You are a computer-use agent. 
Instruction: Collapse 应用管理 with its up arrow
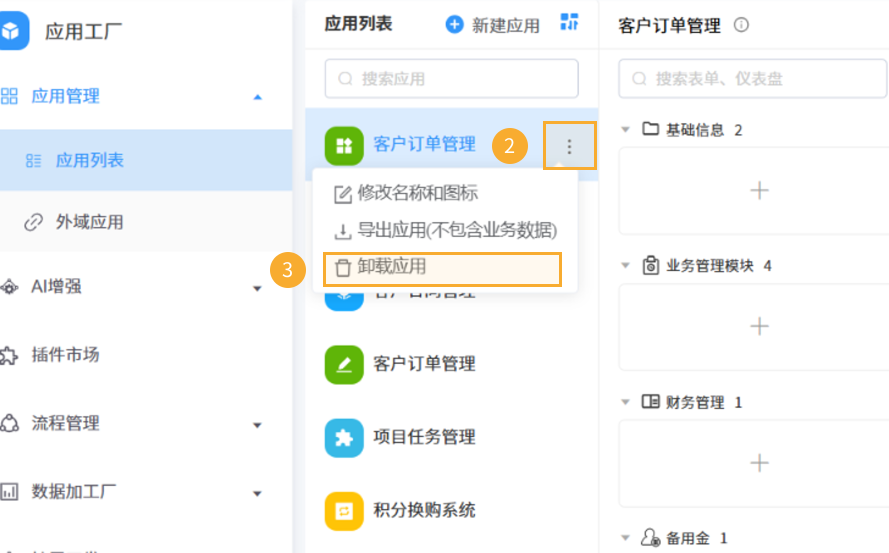pos(257,97)
